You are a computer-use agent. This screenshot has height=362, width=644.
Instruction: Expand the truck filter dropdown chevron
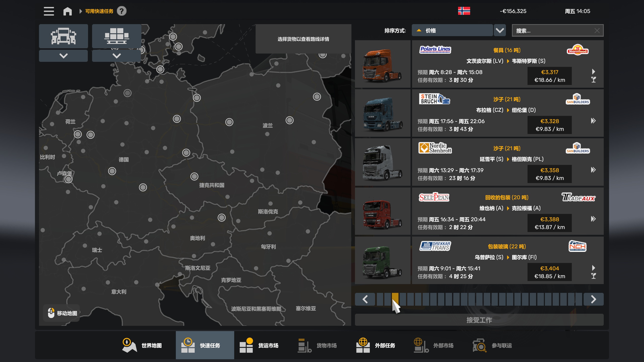pyautogui.click(x=63, y=56)
